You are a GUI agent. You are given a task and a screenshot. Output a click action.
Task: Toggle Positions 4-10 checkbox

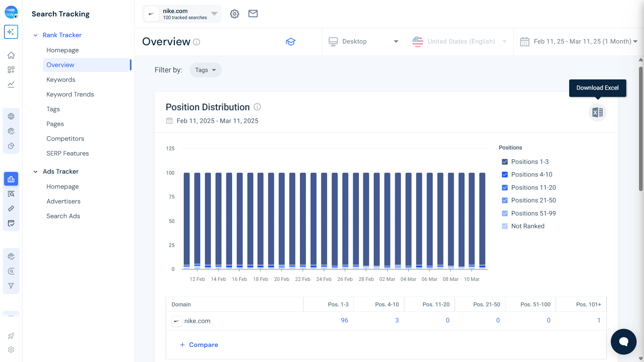pyautogui.click(x=505, y=175)
